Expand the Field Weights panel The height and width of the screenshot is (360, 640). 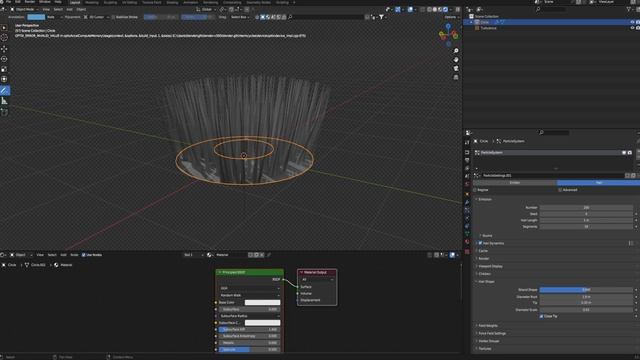point(487,326)
